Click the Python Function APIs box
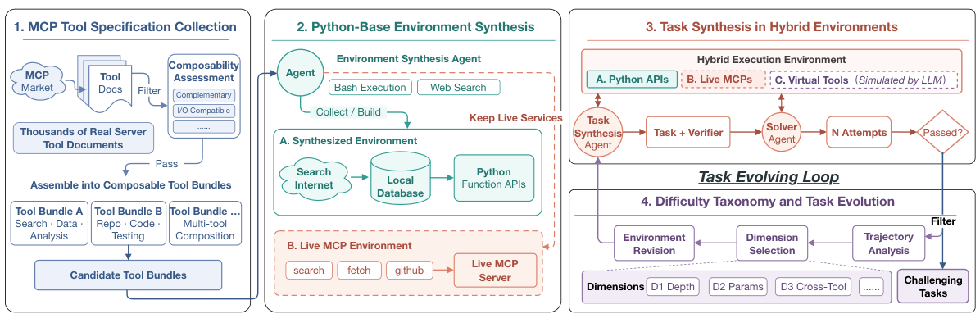This screenshot has height=323, width=980. coord(494,178)
